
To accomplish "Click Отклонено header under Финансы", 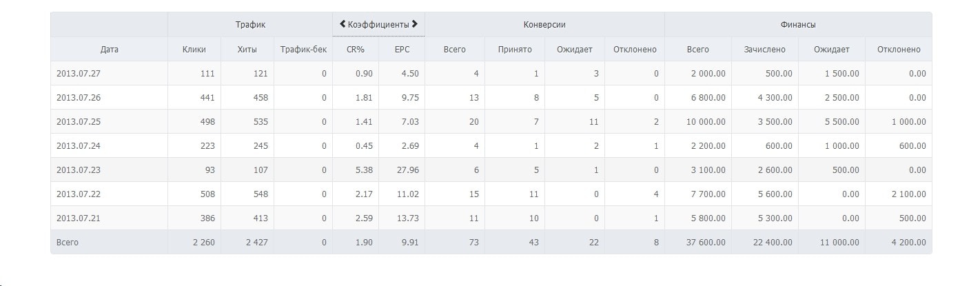I will pos(899,50).
